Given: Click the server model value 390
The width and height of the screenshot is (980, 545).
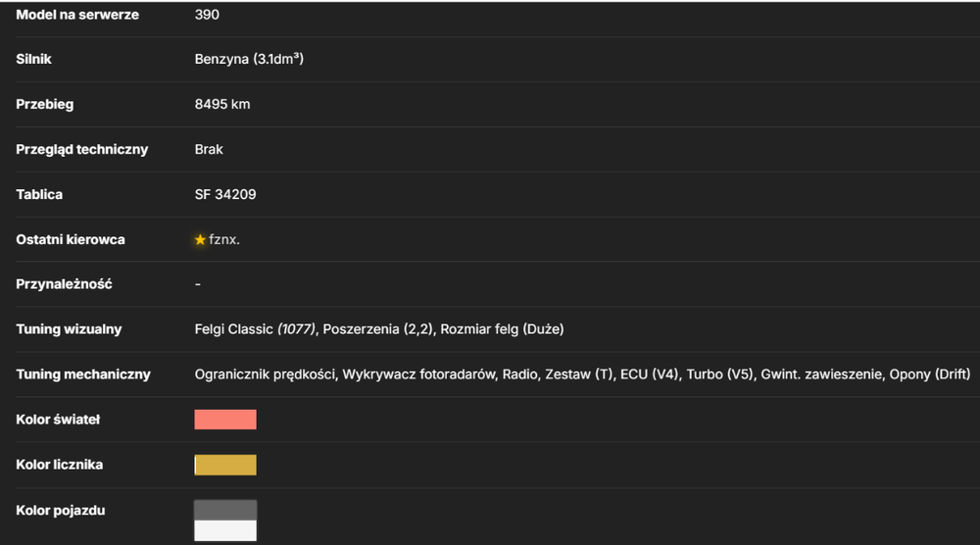Looking at the screenshot, I should 207,15.
